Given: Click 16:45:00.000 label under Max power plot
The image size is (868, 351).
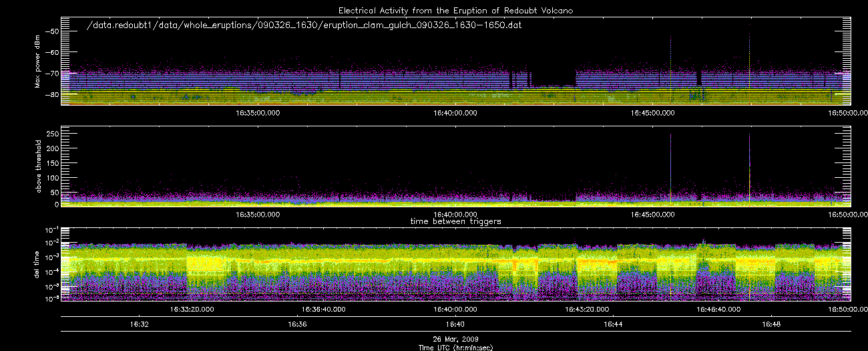Looking at the screenshot, I should (x=653, y=112).
